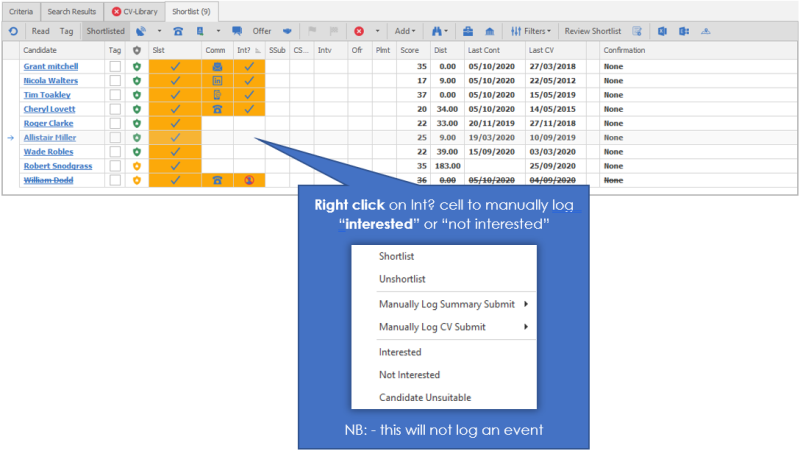This screenshot has width=800, height=451.
Task: Click the first Outlook icon in the toolbar
Action: (663, 31)
